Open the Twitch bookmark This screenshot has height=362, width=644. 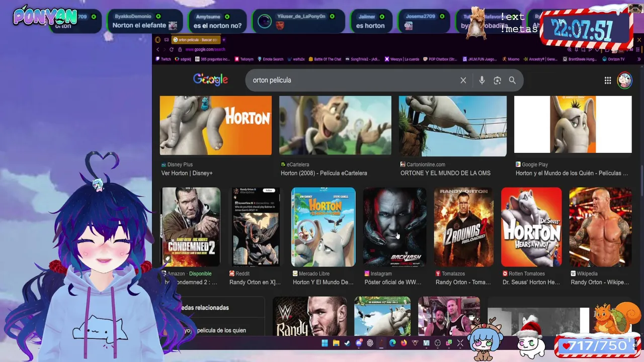click(x=163, y=59)
